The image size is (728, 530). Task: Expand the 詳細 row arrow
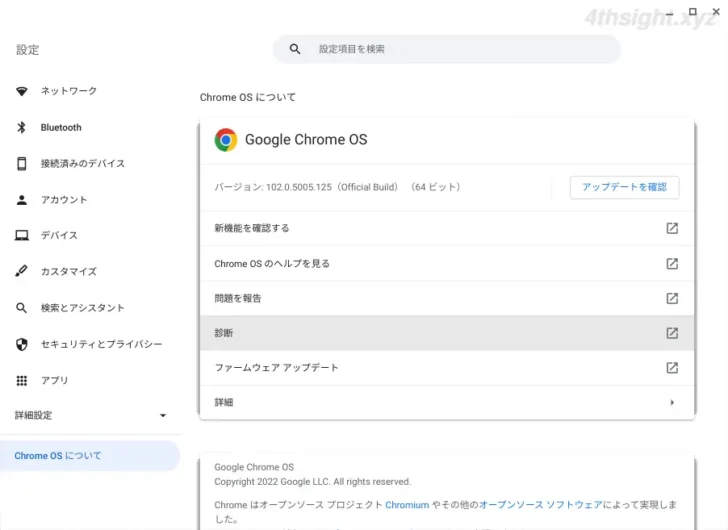tap(672, 403)
